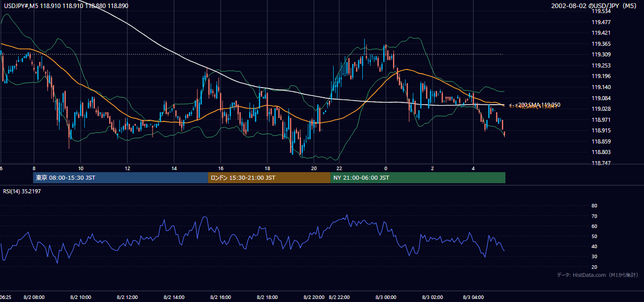Click hour marker 20 under the price chart
The width and height of the screenshot is (644, 302).
tap(314, 168)
